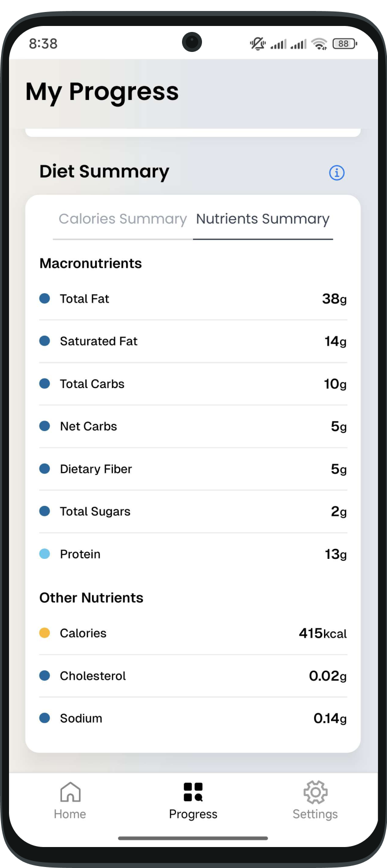Screen dimensions: 387x868
Task: Click the light blue Protein dot
Action: pyautogui.click(x=44, y=553)
